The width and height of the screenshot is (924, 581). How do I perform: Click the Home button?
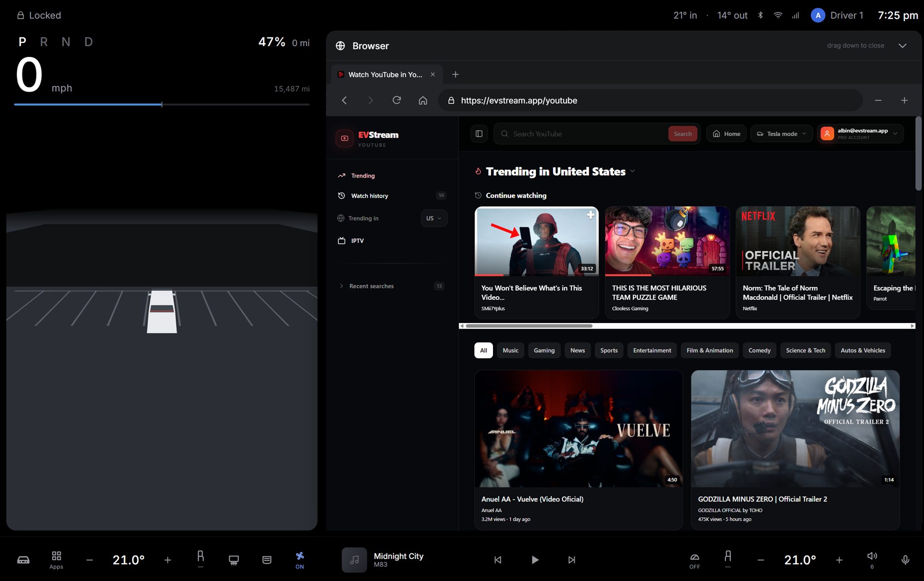tap(726, 134)
